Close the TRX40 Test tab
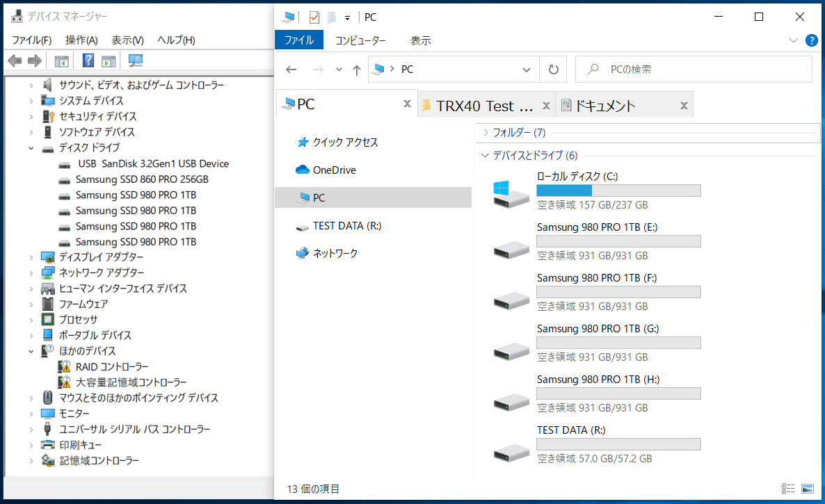The height and width of the screenshot is (504, 825). (x=546, y=106)
